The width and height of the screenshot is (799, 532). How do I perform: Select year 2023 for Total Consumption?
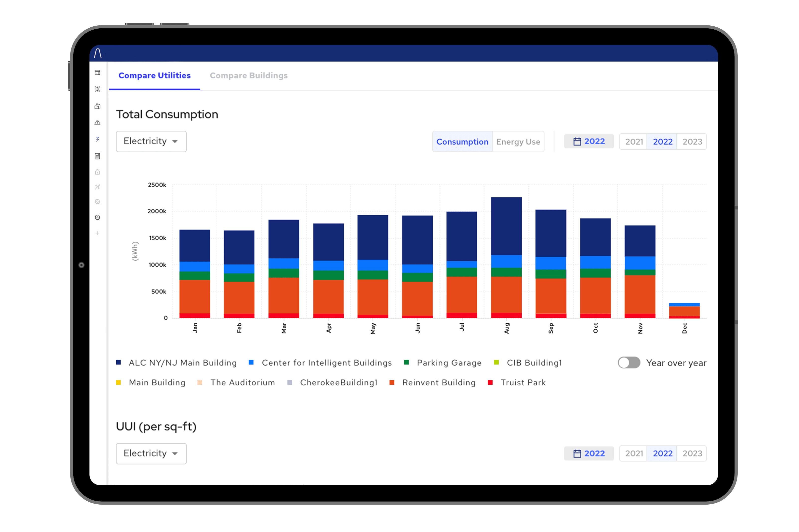pyautogui.click(x=692, y=142)
